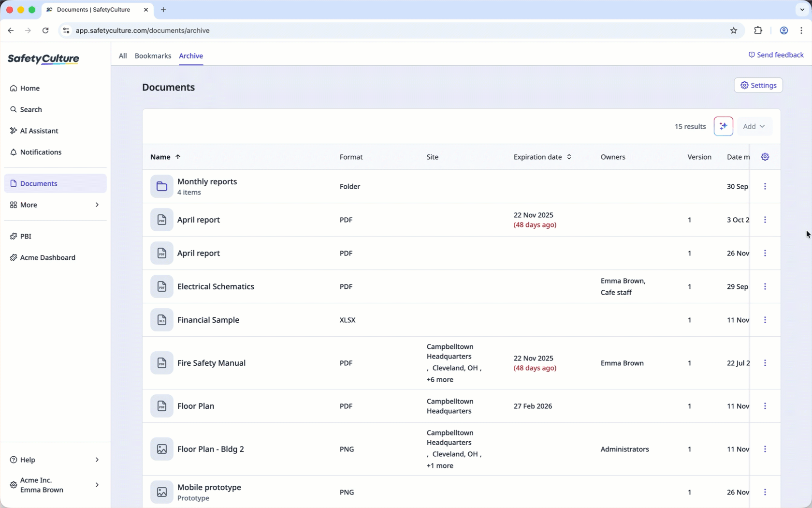
Task: Open more options for Monthly reports row
Action: pos(765,186)
